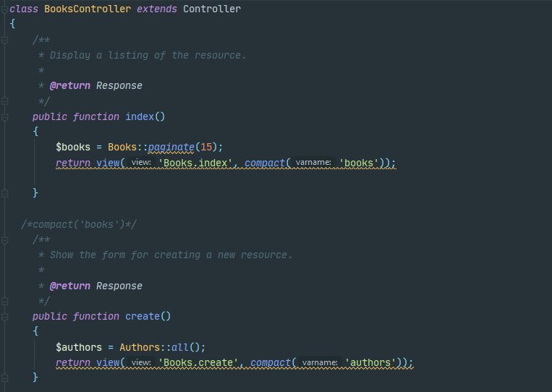Click 'varname:' hint before 'authors'
This screenshot has height=392, width=552.
pos(320,362)
